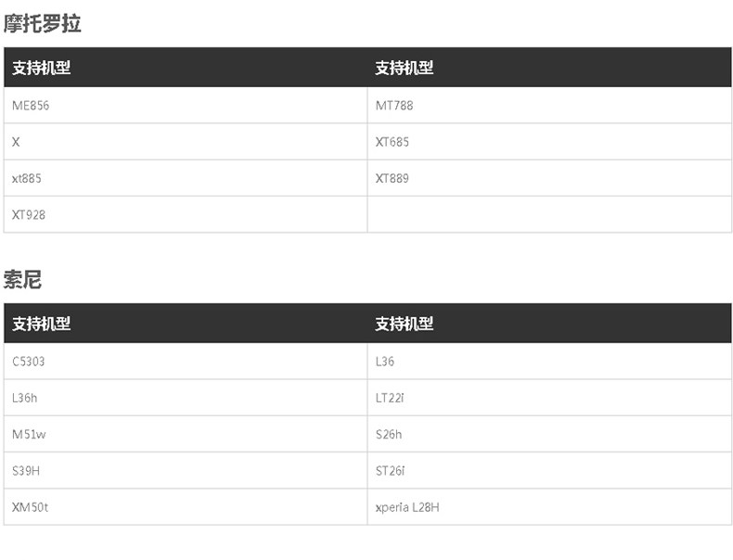The image size is (733, 560).
Task: Click the L36 model entry
Action: 385,362
